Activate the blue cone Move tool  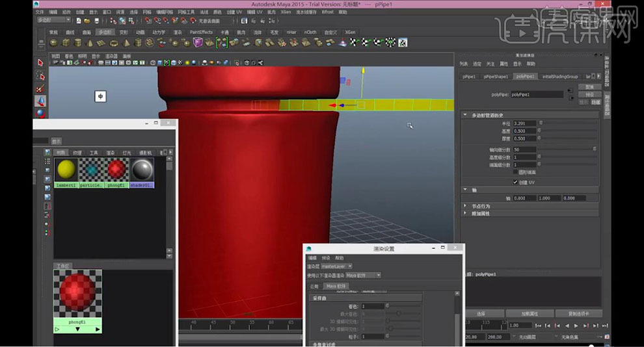pyautogui.click(x=40, y=101)
